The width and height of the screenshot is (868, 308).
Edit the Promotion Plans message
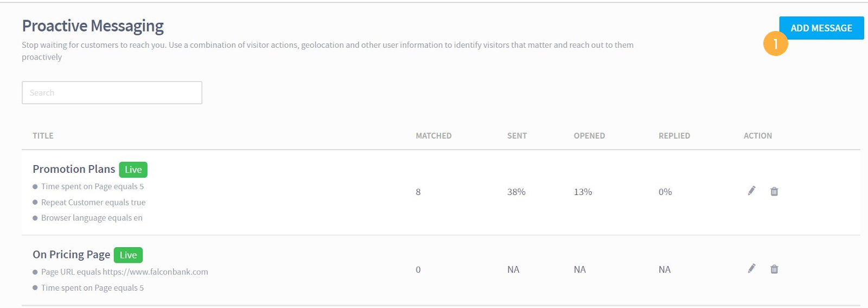751,191
